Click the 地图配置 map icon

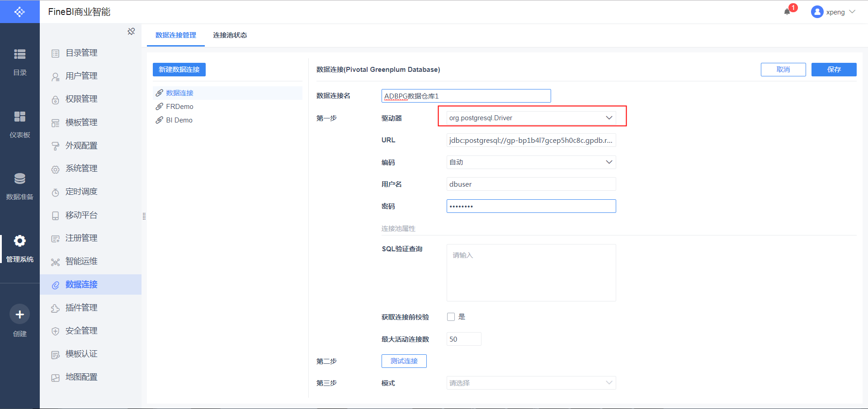point(55,378)
